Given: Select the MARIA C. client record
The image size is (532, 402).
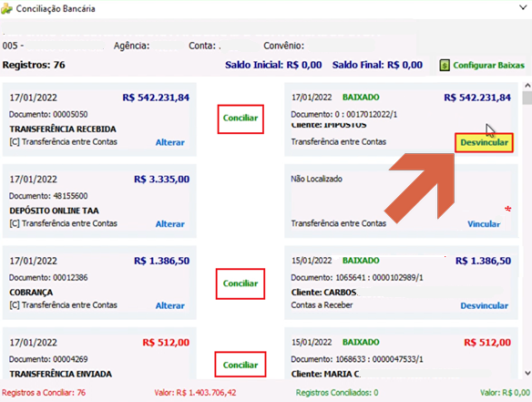Looking at the screenshot, I should coord(401,353).
